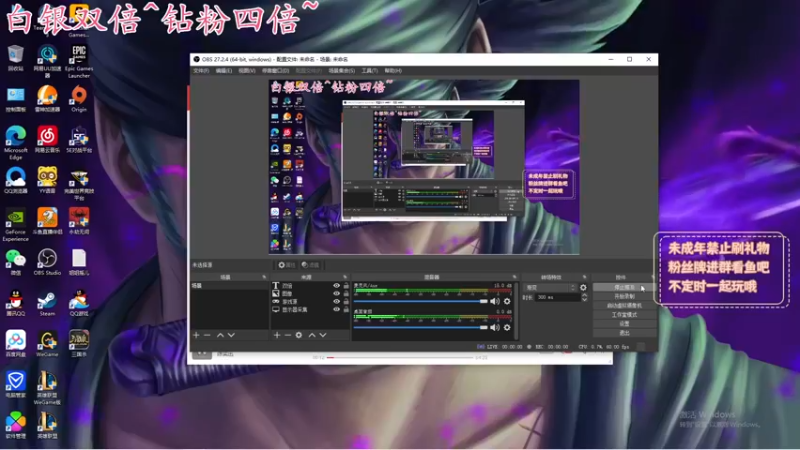This screenshot has width=800, height=450.
Task: Move source up in Sources panel
Action: [x=312, y=335]
